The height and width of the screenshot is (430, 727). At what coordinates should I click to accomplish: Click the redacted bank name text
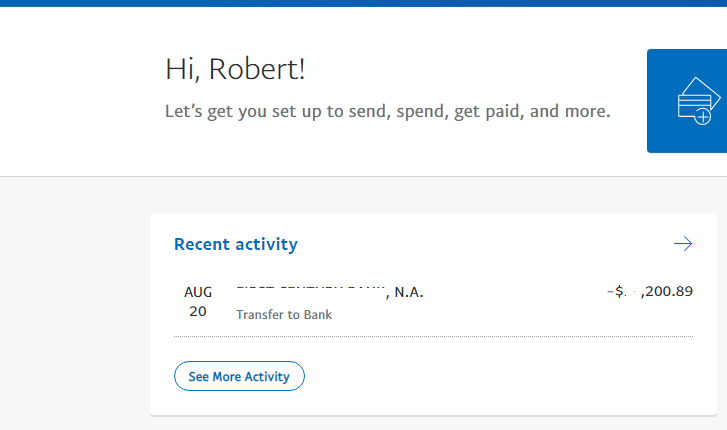coord(310,291)
